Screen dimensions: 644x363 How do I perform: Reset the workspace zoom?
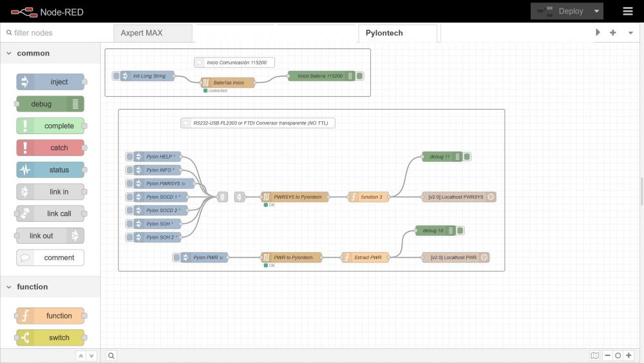coord(618,356)
